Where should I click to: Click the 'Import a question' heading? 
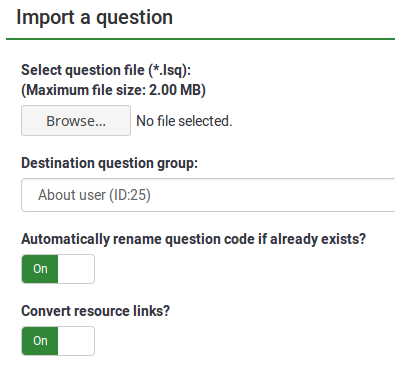click(94, 17)
